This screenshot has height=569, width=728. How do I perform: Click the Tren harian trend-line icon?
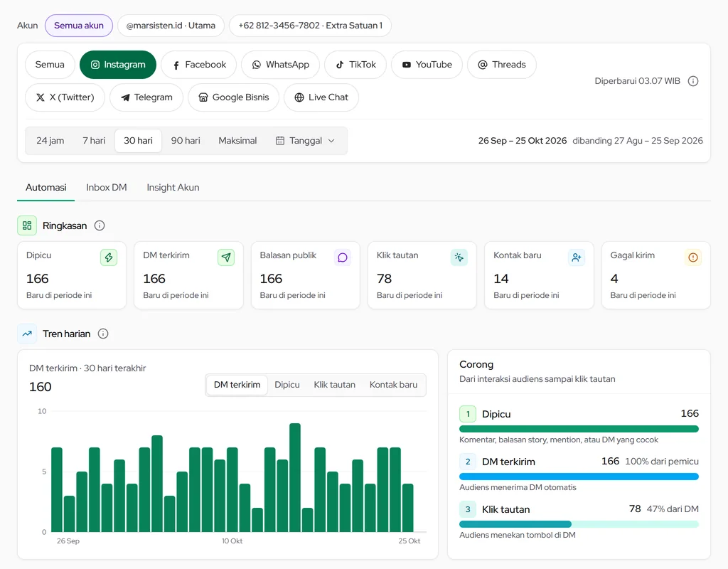(27, 334)
